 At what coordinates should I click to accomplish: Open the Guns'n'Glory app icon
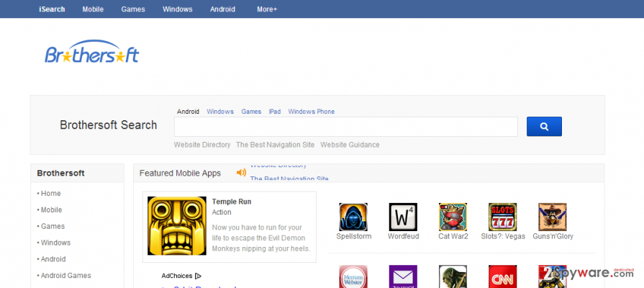[553, 217]
